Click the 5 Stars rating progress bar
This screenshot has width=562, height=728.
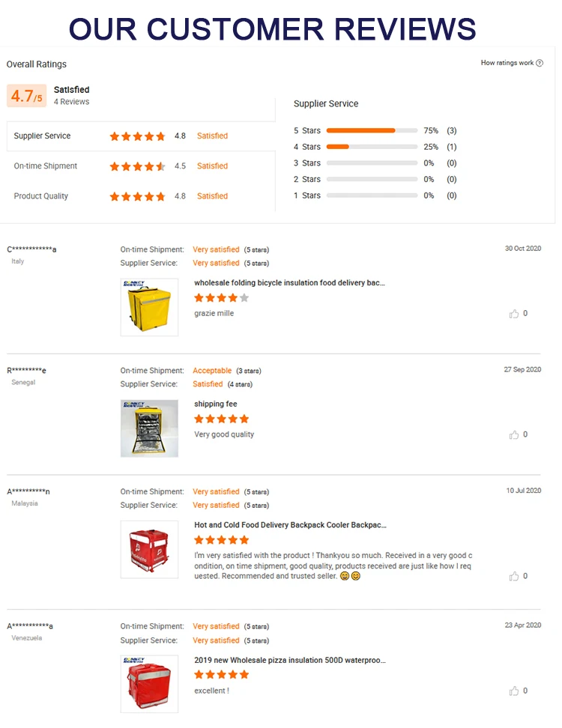(x=372, y=130)
